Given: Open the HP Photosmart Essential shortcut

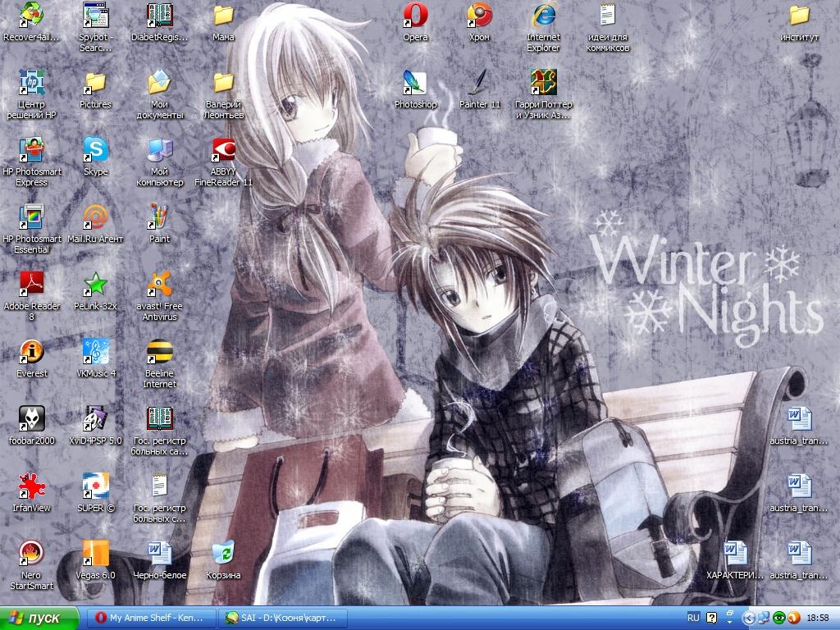Looking at the screenshot, I should (x=31, y=230).
